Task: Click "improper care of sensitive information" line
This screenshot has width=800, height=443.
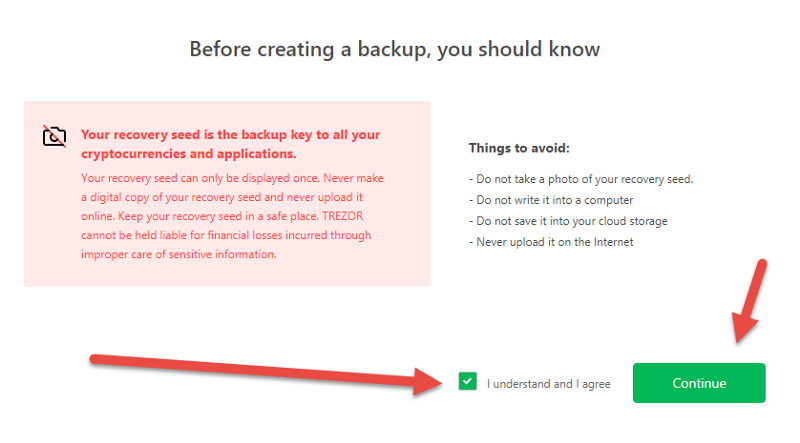Action: click(x=179, y=254)
